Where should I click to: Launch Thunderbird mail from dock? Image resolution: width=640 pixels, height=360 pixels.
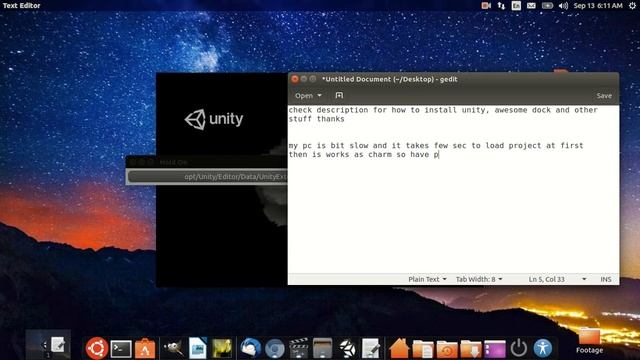pos(250,348)
